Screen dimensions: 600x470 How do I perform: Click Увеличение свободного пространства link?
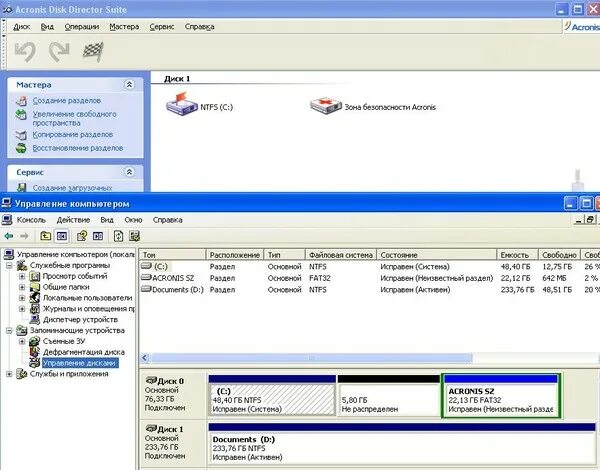[74, 118]
